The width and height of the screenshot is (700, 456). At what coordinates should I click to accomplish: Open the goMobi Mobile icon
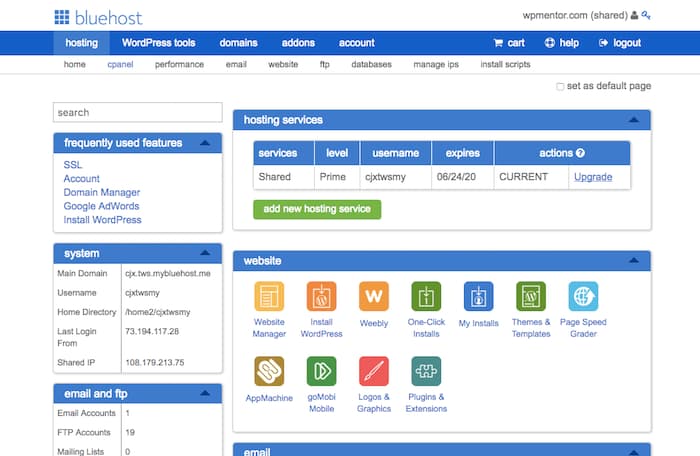click(321, 371)
